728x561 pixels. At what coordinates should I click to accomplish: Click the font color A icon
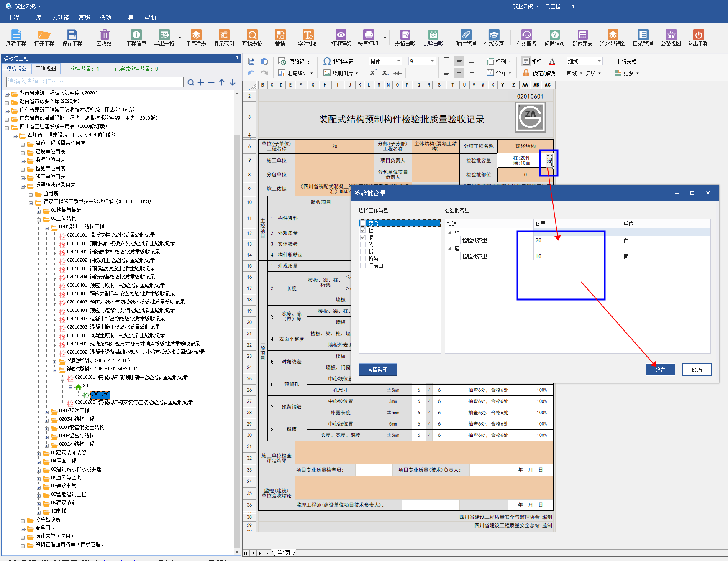pos(552,61)
